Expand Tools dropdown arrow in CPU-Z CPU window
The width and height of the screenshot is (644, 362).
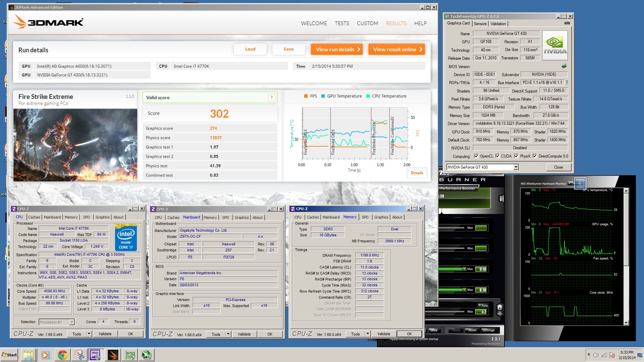pyautogui.click(x=89, y=334)
